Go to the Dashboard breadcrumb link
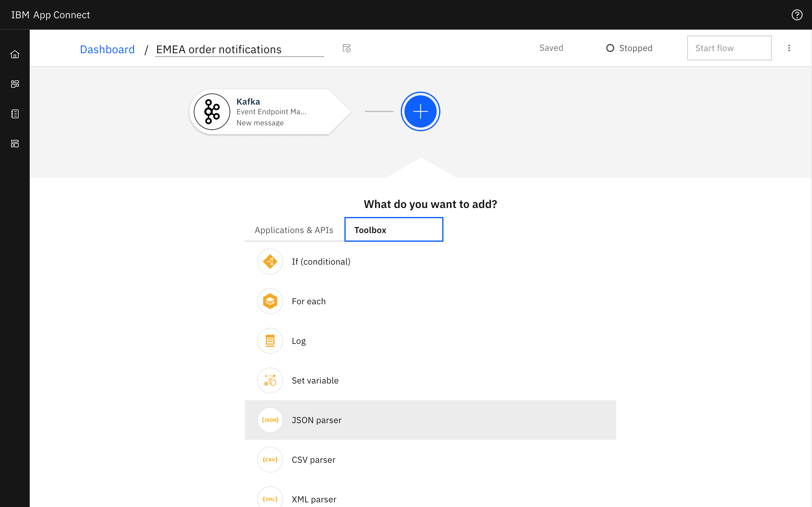Viewport: 812px width, 507px height. (107, 49)
